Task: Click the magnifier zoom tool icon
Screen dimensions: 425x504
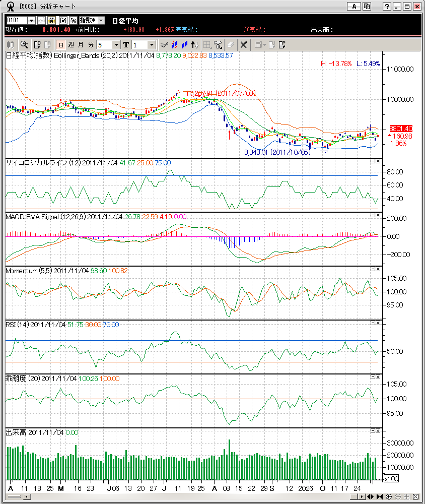Action: pyautogui.click(x=24, y=44)
